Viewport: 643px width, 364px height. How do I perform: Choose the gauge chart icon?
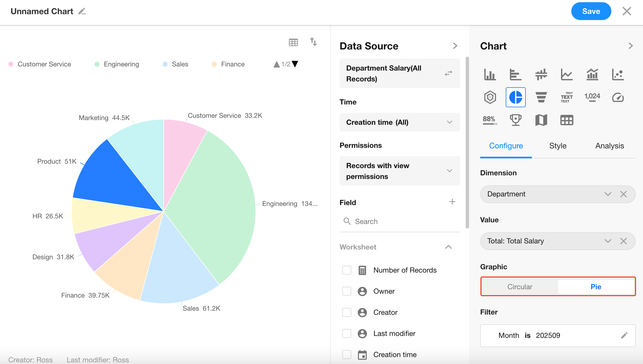tap(618, 97)
